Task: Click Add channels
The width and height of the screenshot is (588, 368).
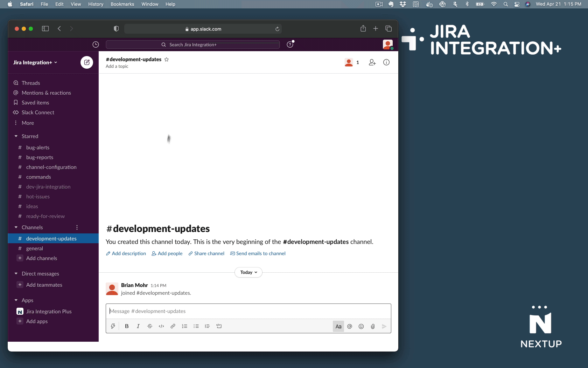Action: (41, 258)
